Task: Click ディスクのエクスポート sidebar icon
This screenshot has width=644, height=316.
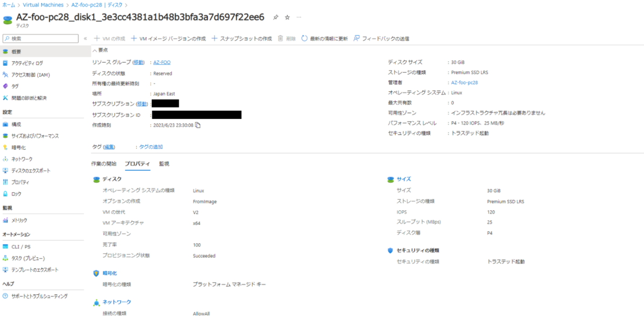Action: 5,170
